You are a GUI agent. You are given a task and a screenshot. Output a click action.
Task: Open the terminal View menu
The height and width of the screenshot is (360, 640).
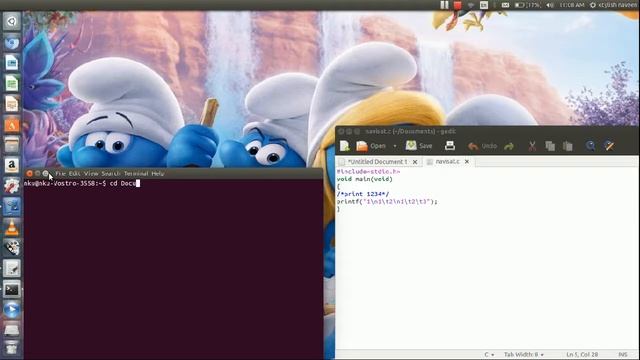[91, 173]
